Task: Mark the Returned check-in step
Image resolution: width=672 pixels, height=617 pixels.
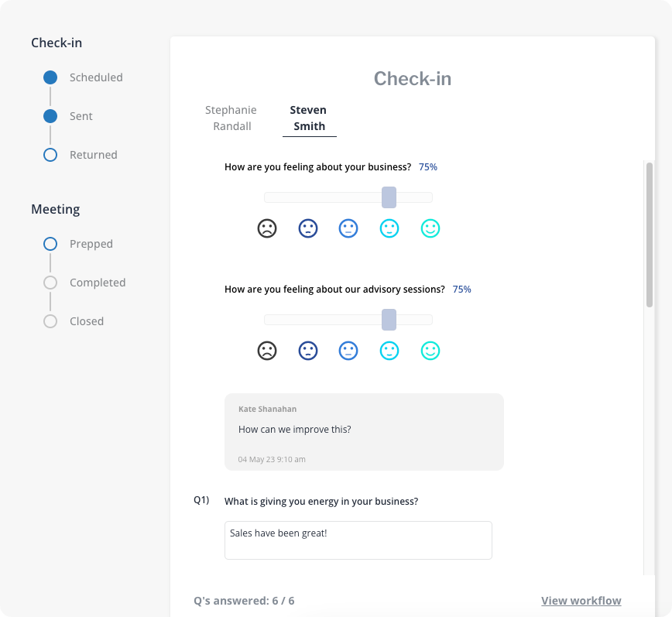Action: click(50, 155)
